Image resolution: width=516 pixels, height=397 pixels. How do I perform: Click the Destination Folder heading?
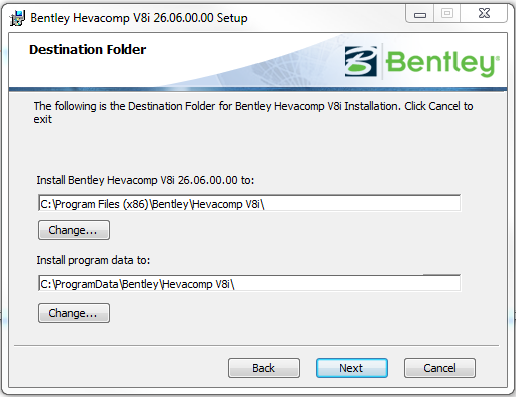click(x=88, y=50)
